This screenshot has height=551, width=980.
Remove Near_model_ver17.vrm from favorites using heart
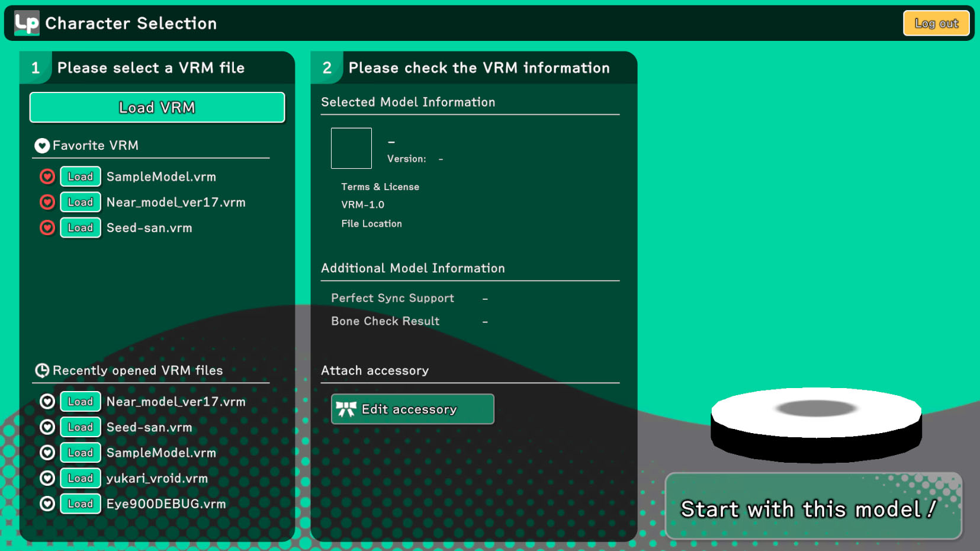[x=47, y=202]
